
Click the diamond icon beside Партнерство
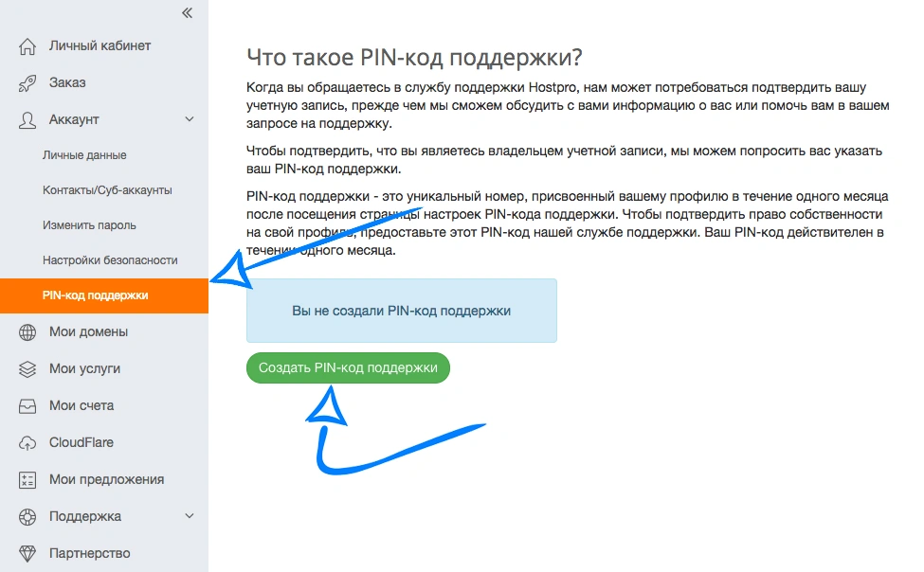pos(27,553)
